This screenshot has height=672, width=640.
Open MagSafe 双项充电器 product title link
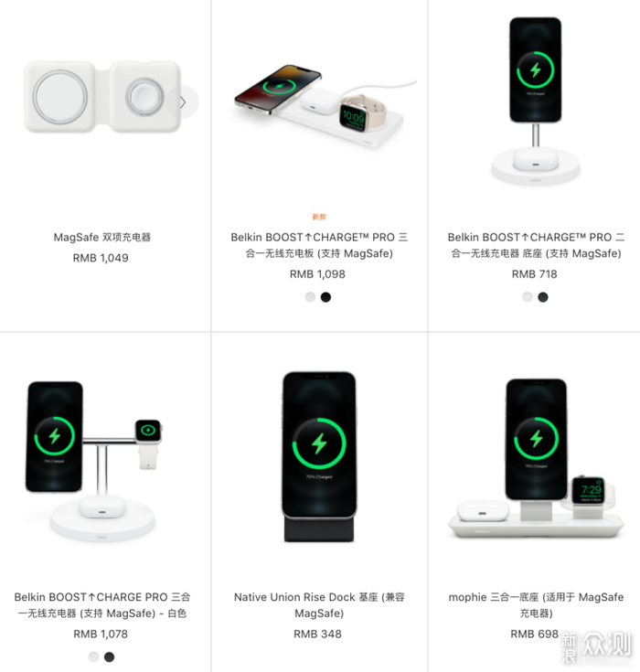tap(102, 237)
